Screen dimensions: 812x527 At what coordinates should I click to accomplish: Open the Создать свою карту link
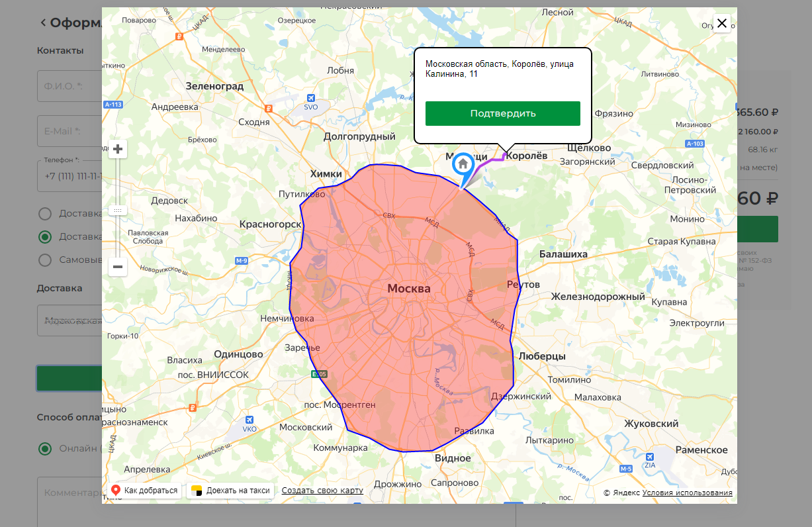[322, 491]
